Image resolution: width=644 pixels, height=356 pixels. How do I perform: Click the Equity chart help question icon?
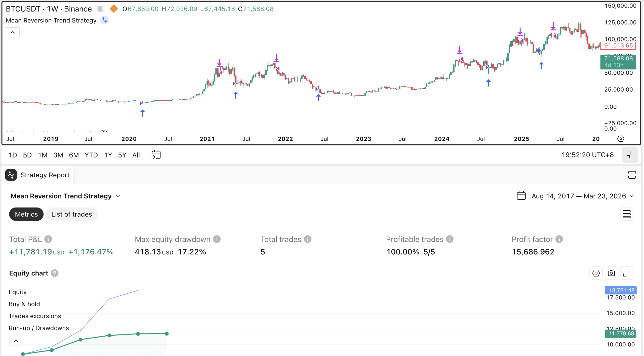54,273
